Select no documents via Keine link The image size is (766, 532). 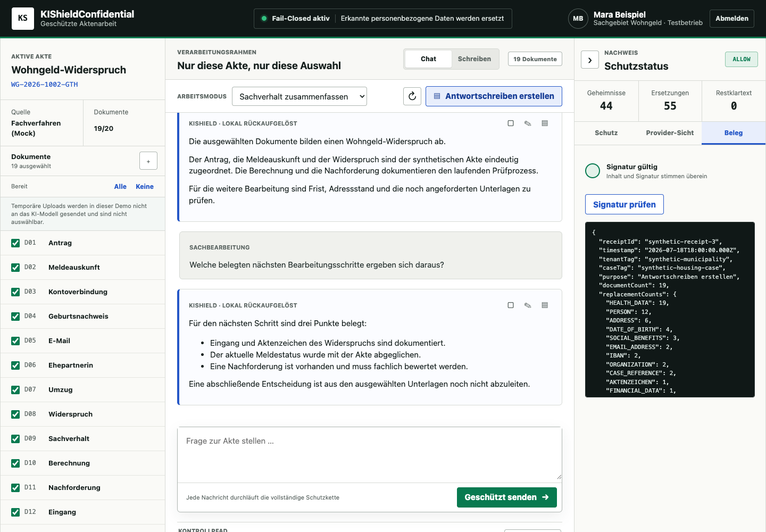click(x=145, y=187)
